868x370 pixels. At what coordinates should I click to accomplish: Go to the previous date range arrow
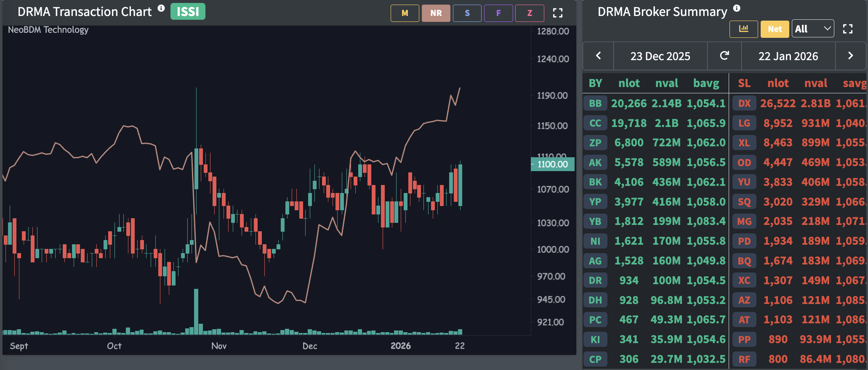point(598,56)
